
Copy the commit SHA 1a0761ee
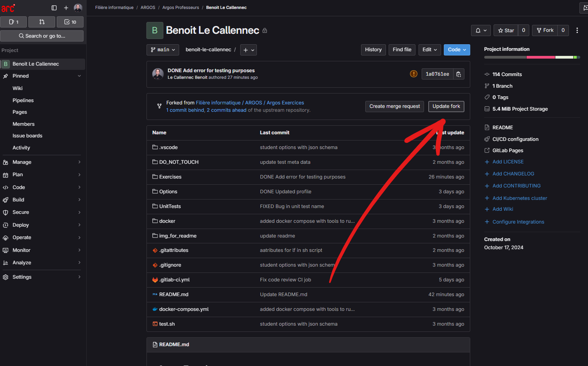[459, 74]
